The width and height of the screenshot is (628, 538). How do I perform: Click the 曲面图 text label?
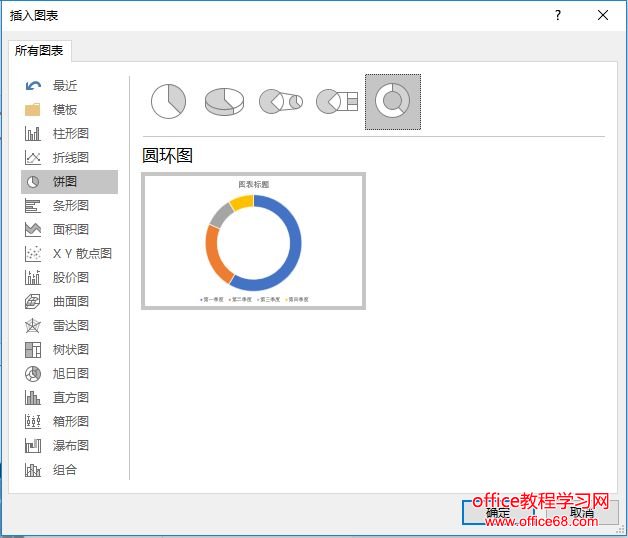coord(71,301)
